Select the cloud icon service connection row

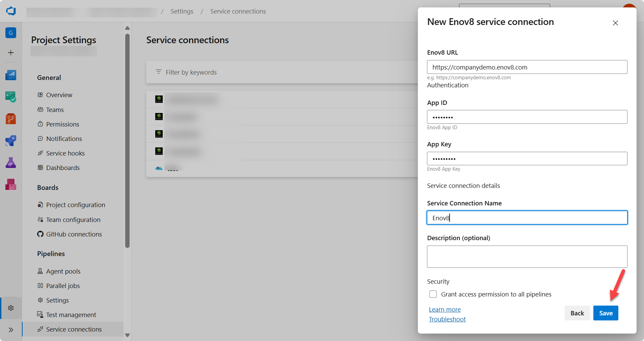pos(282,168)
